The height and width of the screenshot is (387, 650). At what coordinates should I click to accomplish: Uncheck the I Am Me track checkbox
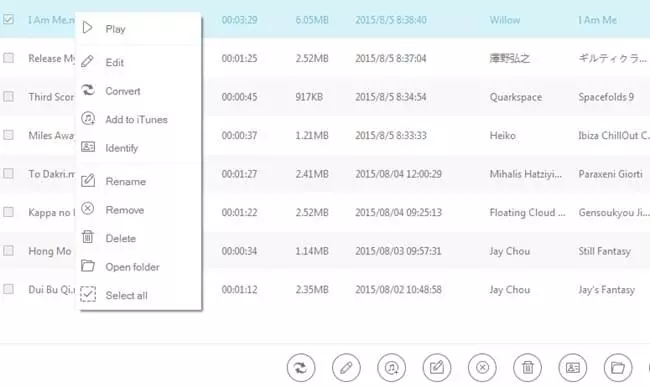(8, 19)
